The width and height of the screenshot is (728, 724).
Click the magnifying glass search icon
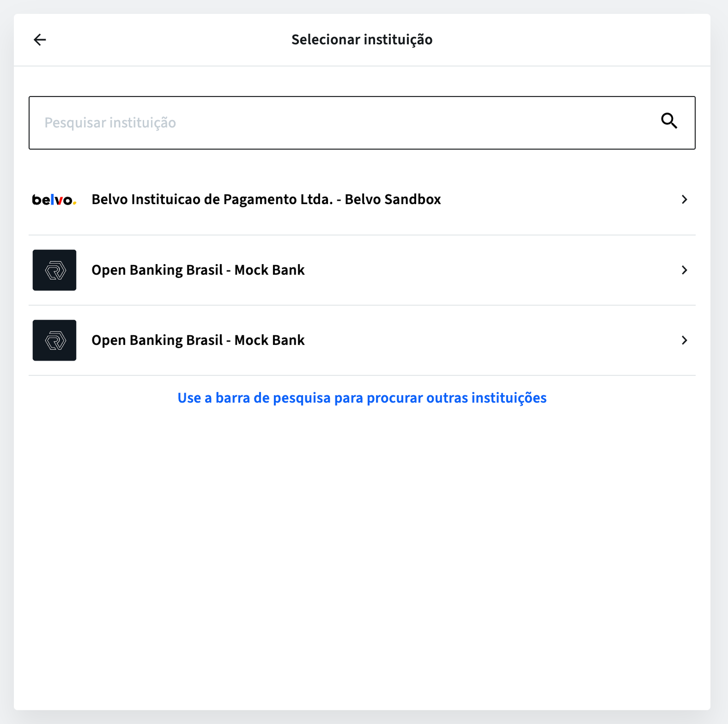coord(669,121)
